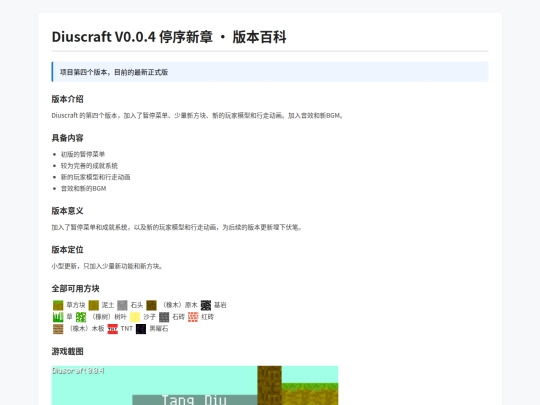
Task: Click the oak leaves (树叶) block icon
Action: click(81, 317)
